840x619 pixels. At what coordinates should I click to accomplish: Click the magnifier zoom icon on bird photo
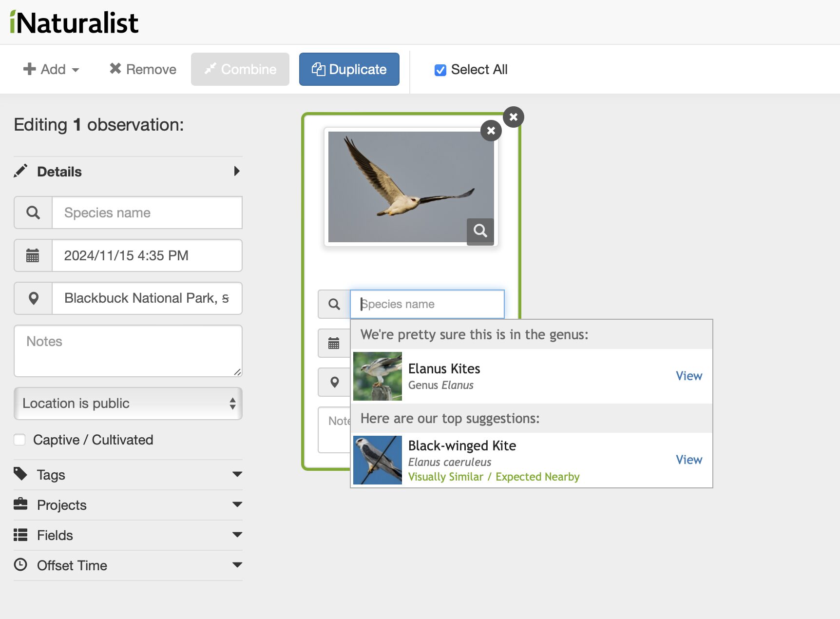click(x=480, y=231)
